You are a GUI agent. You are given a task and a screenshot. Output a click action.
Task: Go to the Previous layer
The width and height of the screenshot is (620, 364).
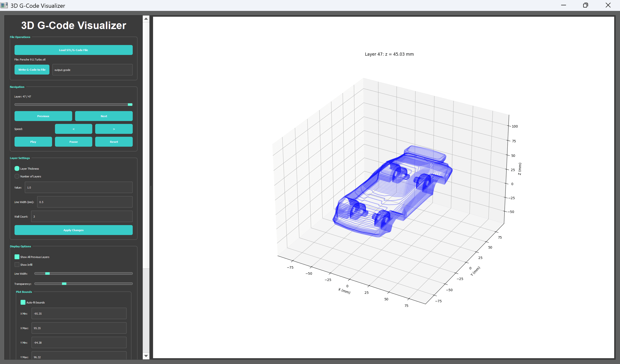point(43,116)
